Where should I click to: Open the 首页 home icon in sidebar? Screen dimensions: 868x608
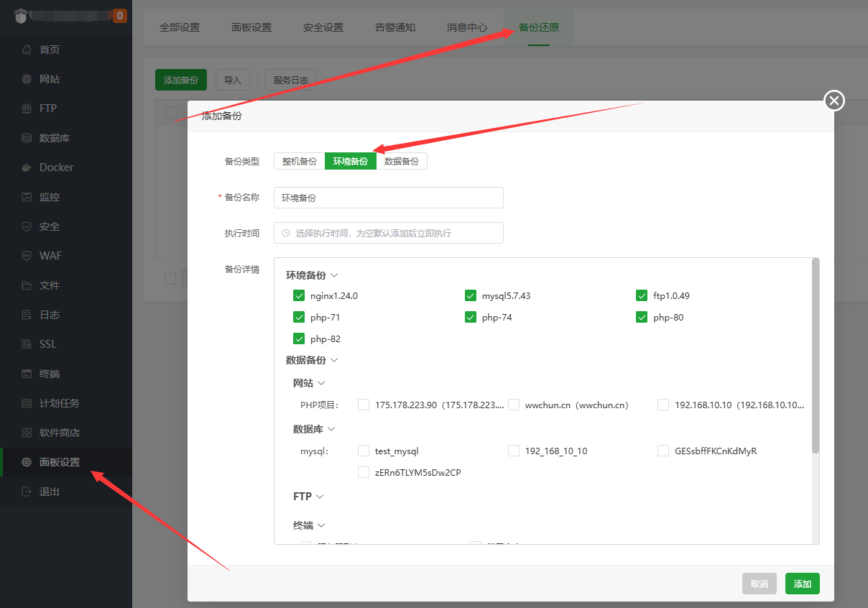tap(27, 50)
